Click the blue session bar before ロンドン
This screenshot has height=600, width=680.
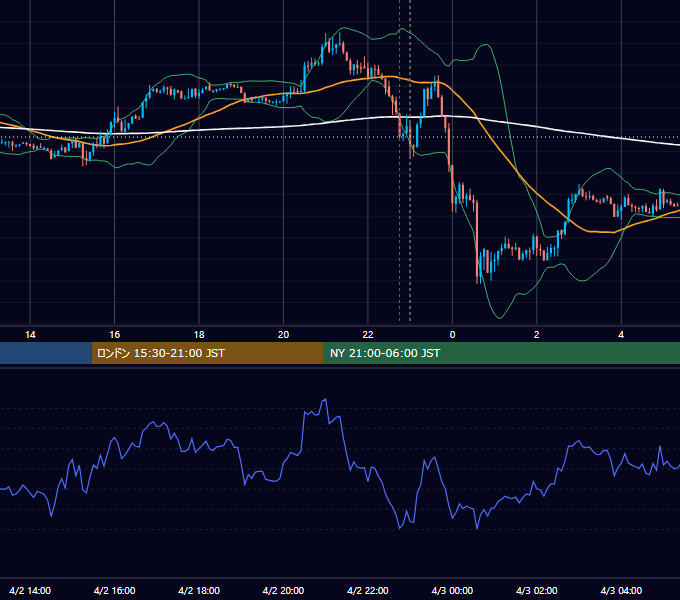coord(46,353)
